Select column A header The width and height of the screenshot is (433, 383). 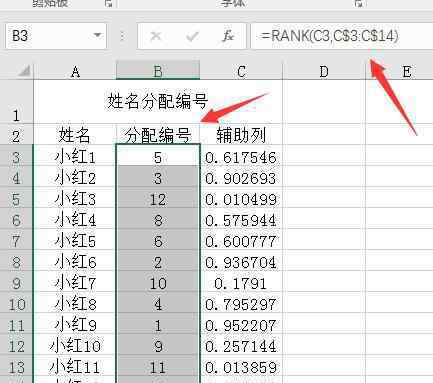click(x=75, y=71)
